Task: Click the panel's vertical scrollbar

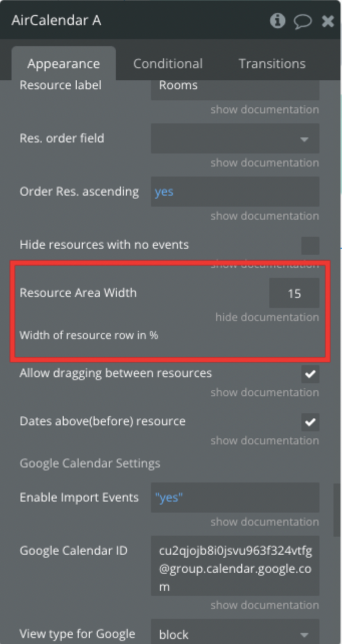Action: click(336, 510)
